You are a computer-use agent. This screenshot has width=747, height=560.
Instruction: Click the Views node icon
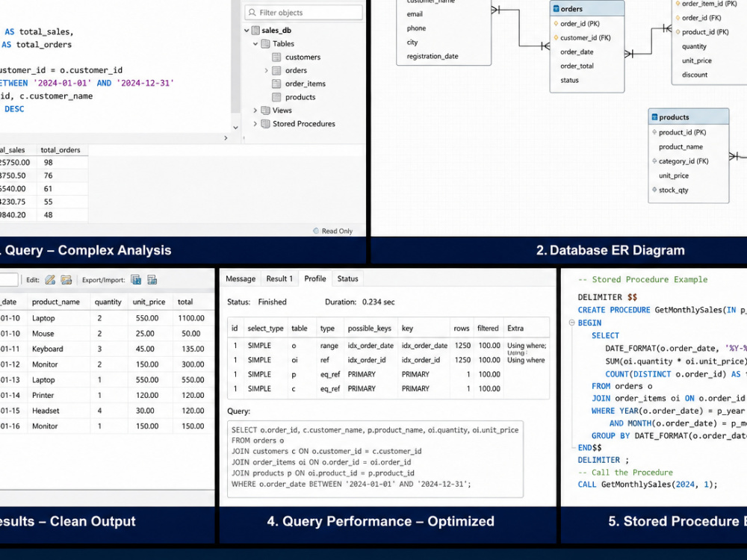(266, 111)
